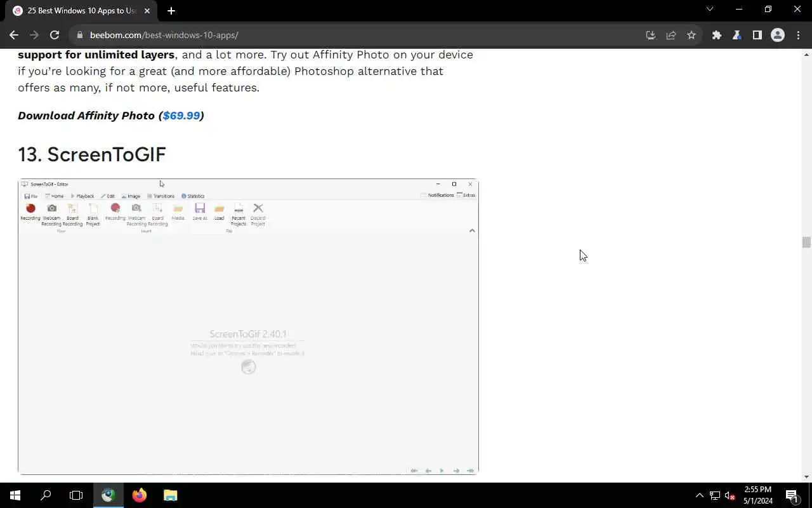Select the '25 Best Windows 10 Apps' tab

click(x=81, y=11)
